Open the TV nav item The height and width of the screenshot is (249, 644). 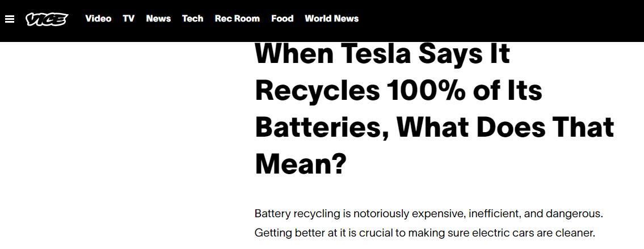[x=129, y=19]
